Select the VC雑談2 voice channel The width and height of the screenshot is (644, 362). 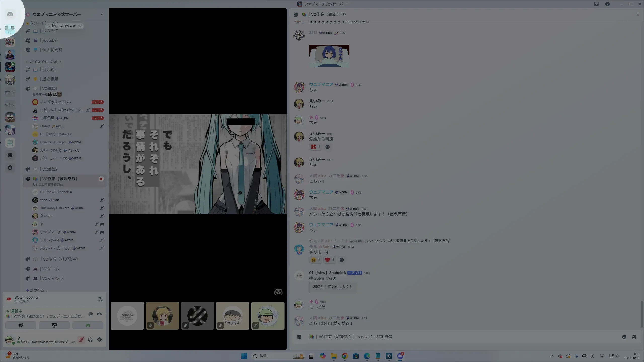coord(50,169)
